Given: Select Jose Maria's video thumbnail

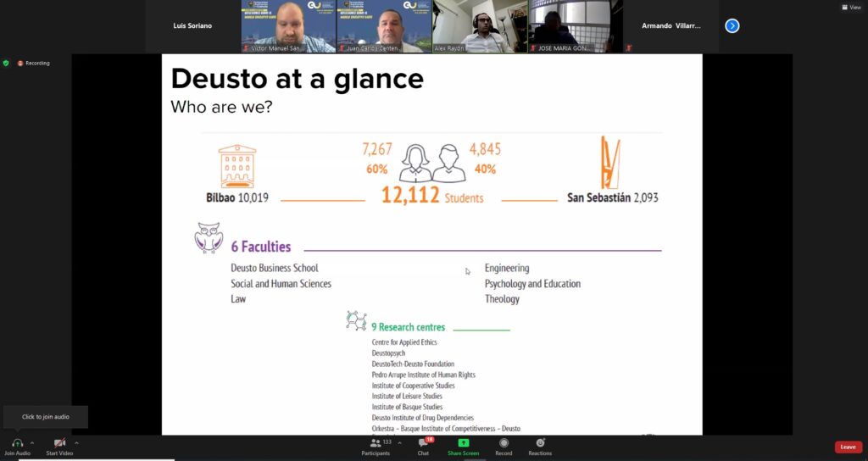Looking at the screenshot, I should click(x=575, y=26).
